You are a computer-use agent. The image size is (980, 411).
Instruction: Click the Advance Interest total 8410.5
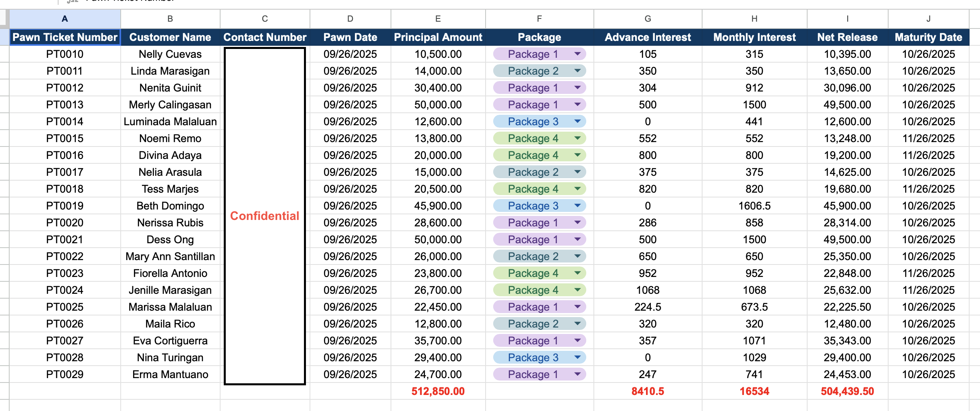pyautogui.click(x=648, y=391)
